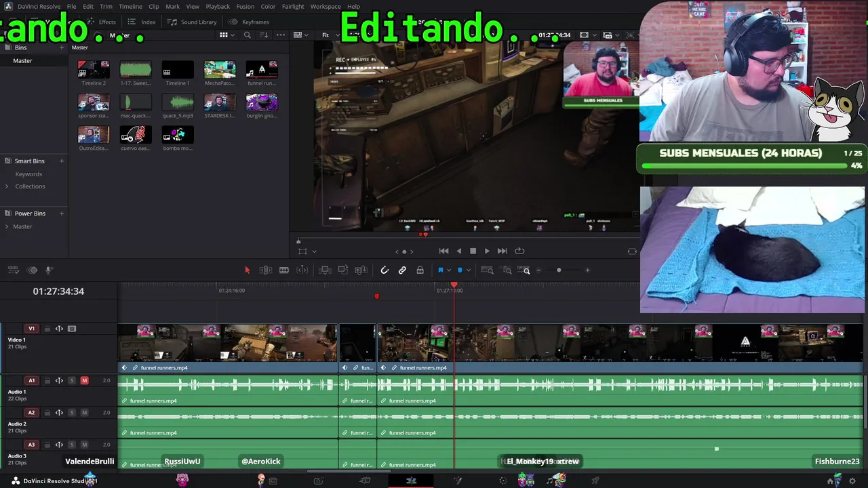Solo the Audio 1 track

72,381
